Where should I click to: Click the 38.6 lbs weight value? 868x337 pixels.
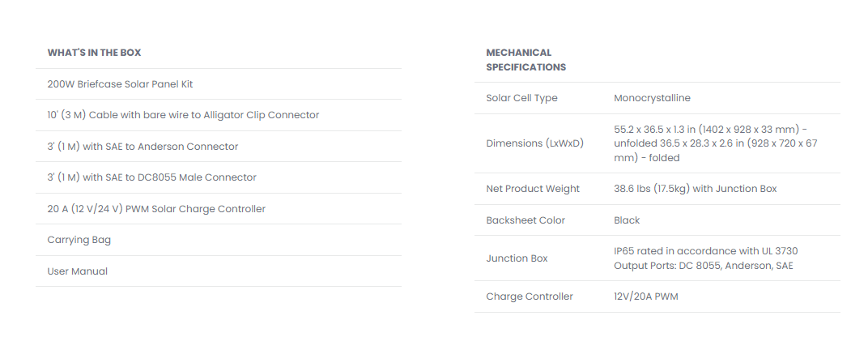pyautogui.click(x=695, y=189)
